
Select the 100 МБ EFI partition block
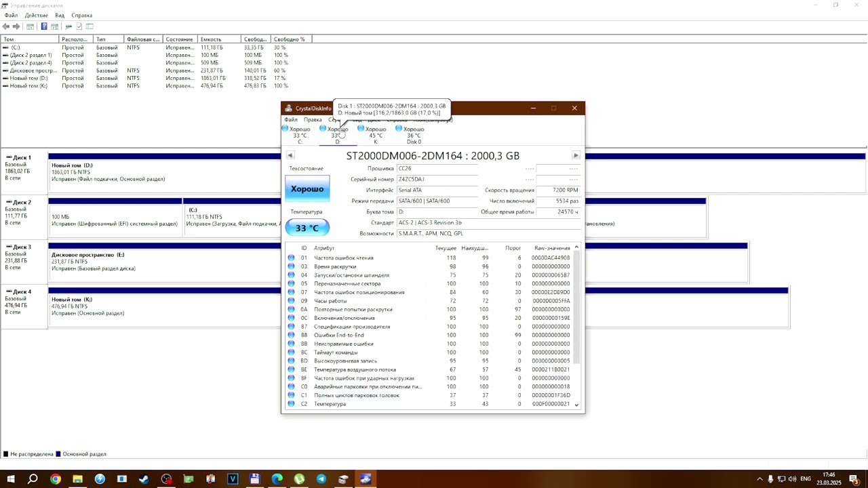point(115,217)
